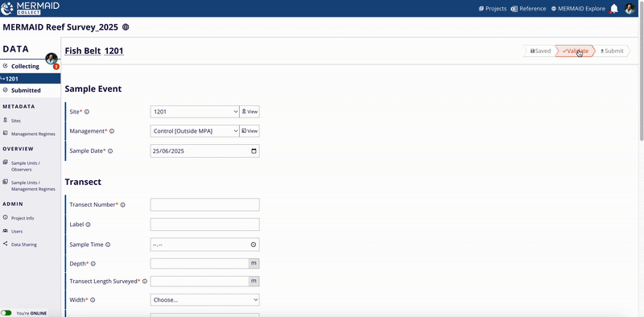The width and height of the screenshot is (644, 317).
Task: Open the calendar picker icon for Sample Date
Action: coord(254,150)
